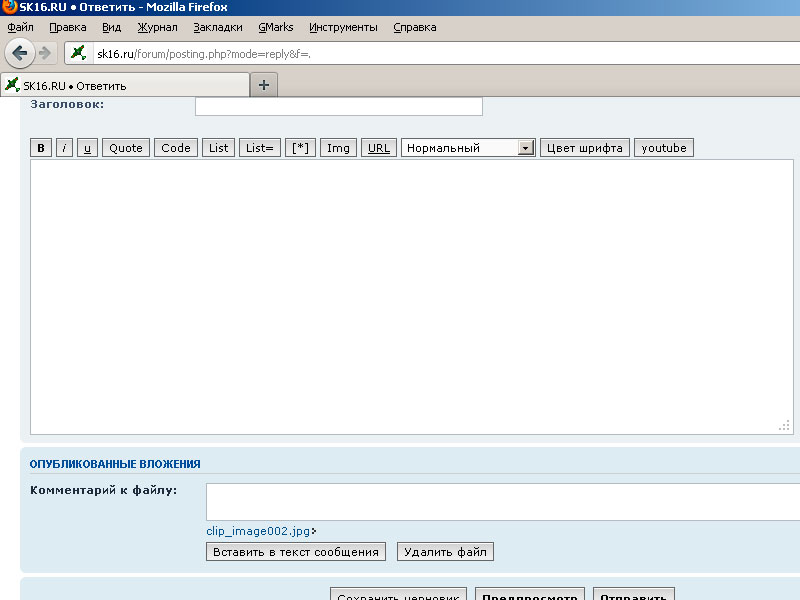Click the browser Back arrow button
800x600 pixels.
[20, 53]
